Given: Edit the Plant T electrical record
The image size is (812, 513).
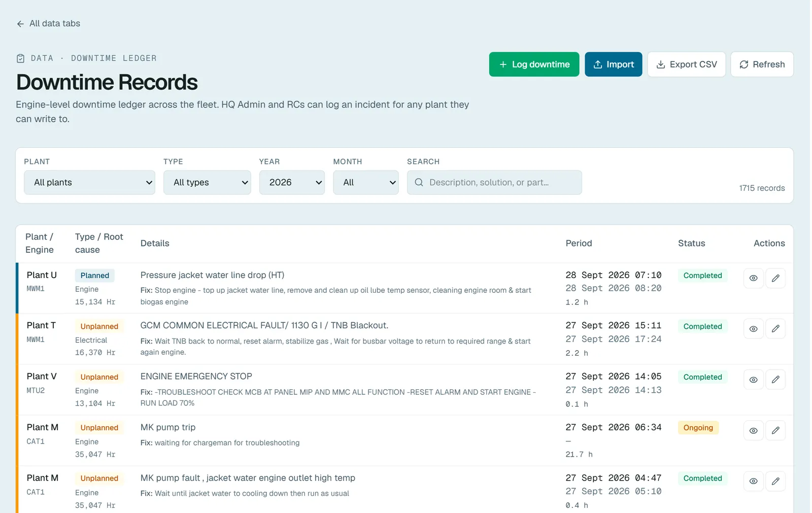Looking at the screenshot, I should pyautogui.click(x=775, y=329).
